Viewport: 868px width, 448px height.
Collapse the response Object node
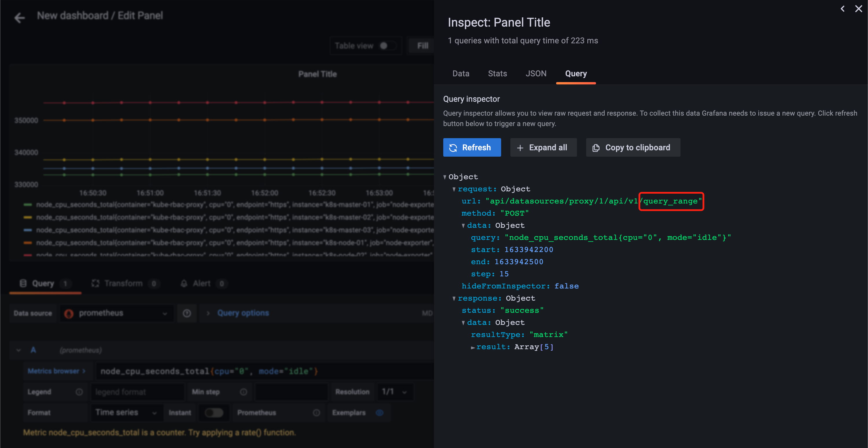pos(454,299)
